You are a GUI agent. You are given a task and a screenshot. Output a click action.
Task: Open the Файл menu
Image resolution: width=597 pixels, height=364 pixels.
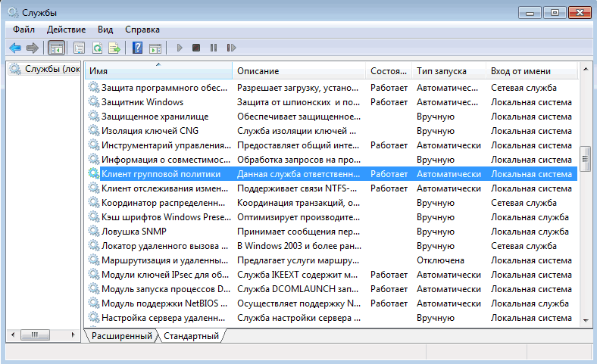click(23, 30)
